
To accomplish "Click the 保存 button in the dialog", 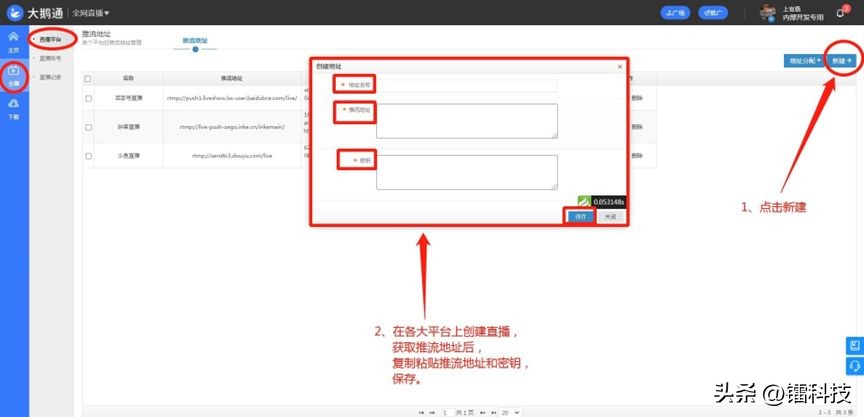I will [580, 217].
